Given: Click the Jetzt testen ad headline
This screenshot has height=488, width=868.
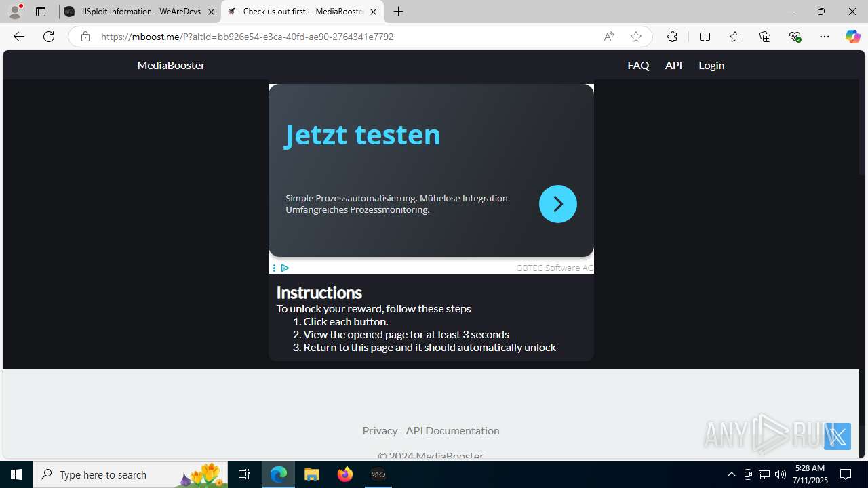Looking at the screenshot, I should [x=363, y=134].
